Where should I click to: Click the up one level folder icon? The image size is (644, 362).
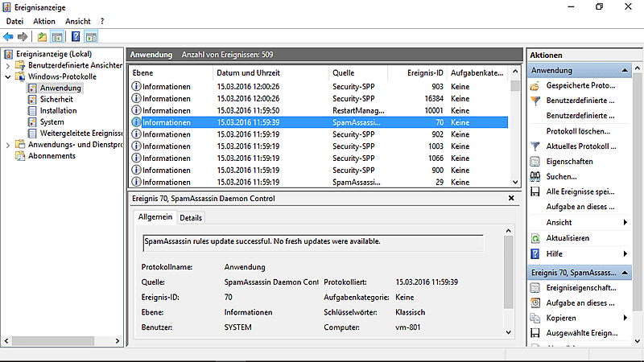(42, 37)
